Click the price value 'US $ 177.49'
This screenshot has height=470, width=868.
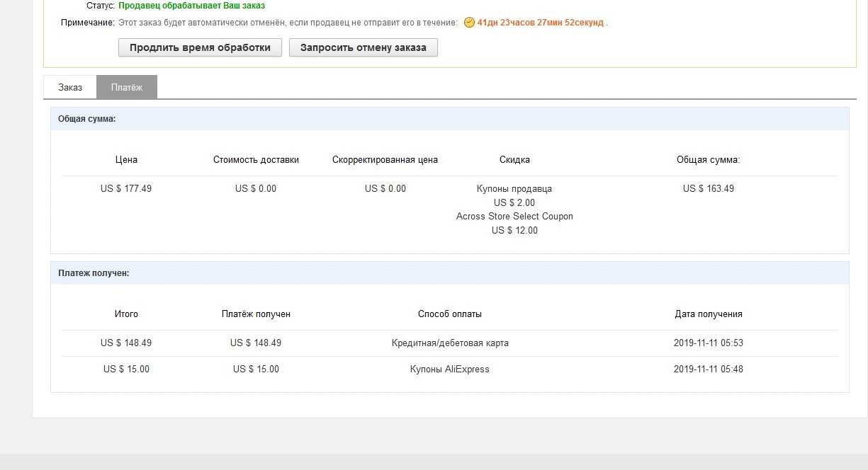pos(126,189)
